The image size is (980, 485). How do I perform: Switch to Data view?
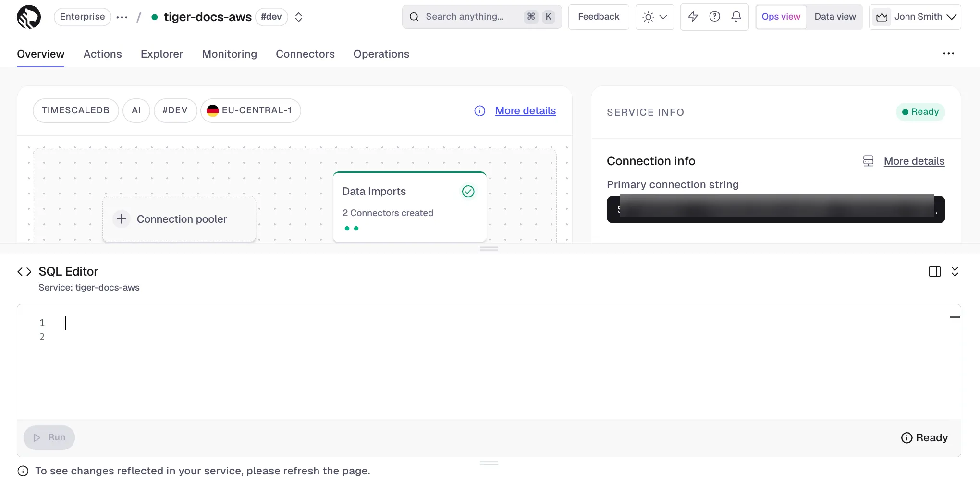point(835,17)
